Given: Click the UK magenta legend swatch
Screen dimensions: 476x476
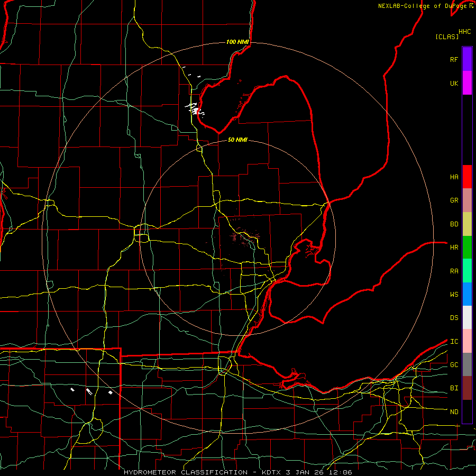Looking at the screenshot, I should tap(467, 83).
